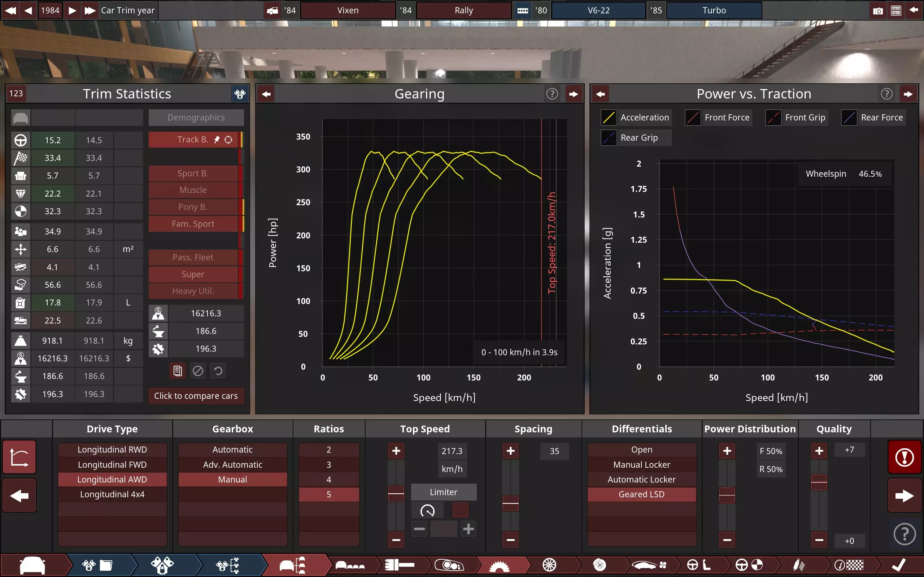Open the aerodynamics tab icon
This screenshot has height=577, width=924.
click(x=648, y=565)
